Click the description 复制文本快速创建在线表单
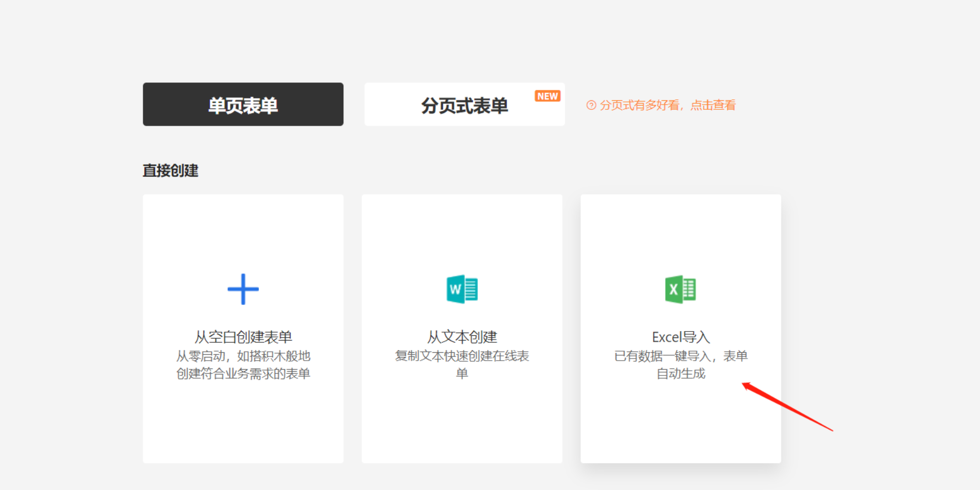Screen dimensions: 980x490 click(462, 364)
